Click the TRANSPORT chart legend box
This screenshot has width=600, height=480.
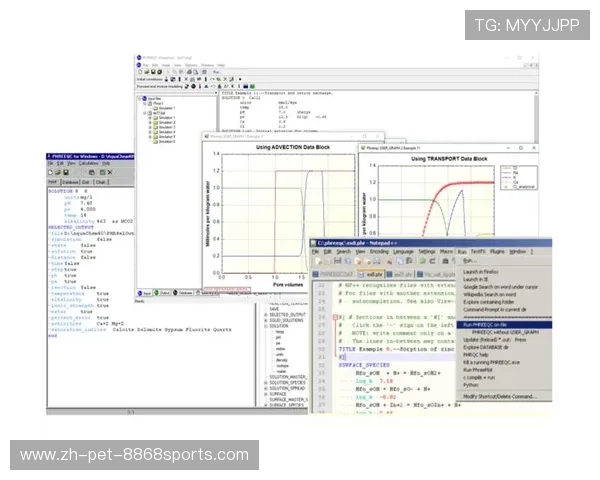click(518, 178)
